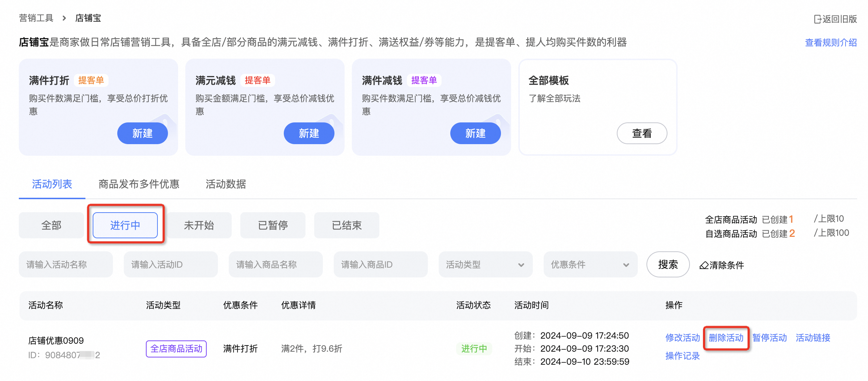Click 开始 time 2024-09-09 17:23:30

[x=585, y=348]
